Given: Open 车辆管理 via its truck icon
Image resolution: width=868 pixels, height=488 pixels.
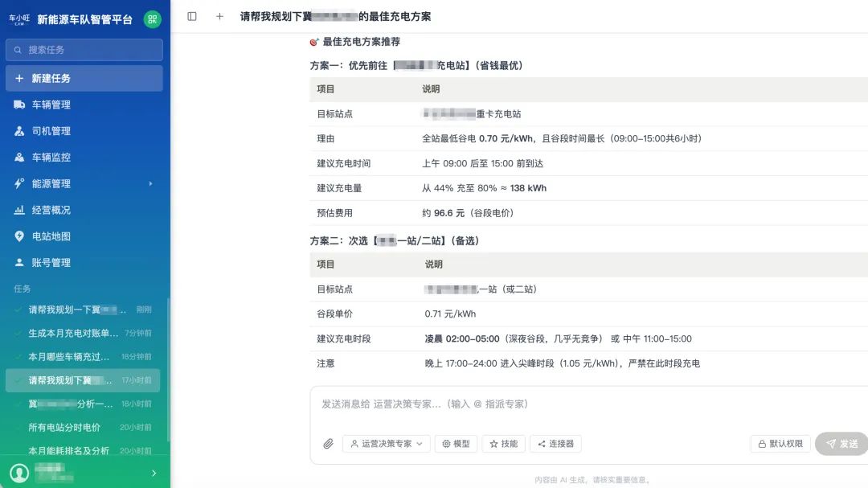Looking at the screenshot, I should [x=19, y=105].
